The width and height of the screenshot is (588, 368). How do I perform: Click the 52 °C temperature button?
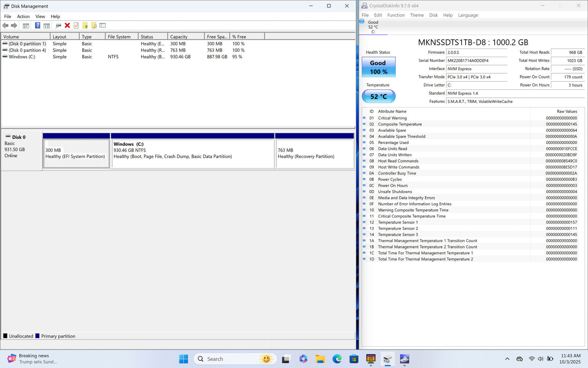click(x=379, y=96)
